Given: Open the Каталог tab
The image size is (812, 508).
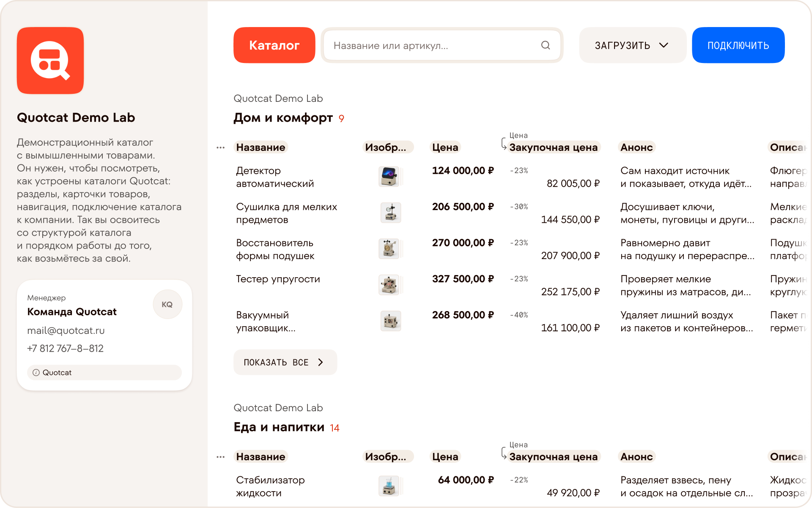Looking at the screenshot, I should point(274,45).
